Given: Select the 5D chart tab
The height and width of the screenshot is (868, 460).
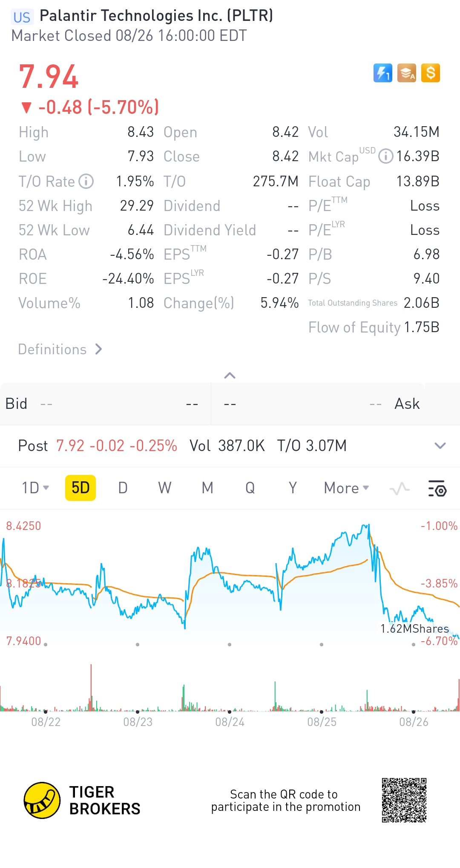Looking at the screenshot, I should pyautogui.click(x=80, y=488).
